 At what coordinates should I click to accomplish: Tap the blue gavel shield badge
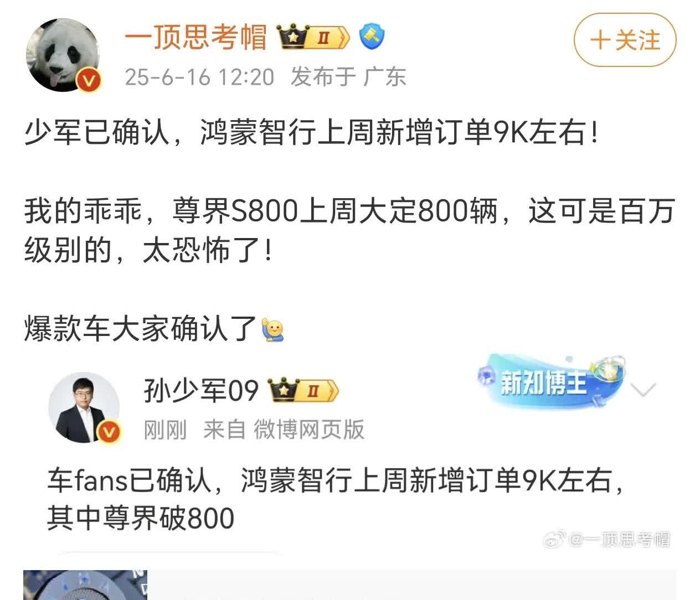pos(372,38)
